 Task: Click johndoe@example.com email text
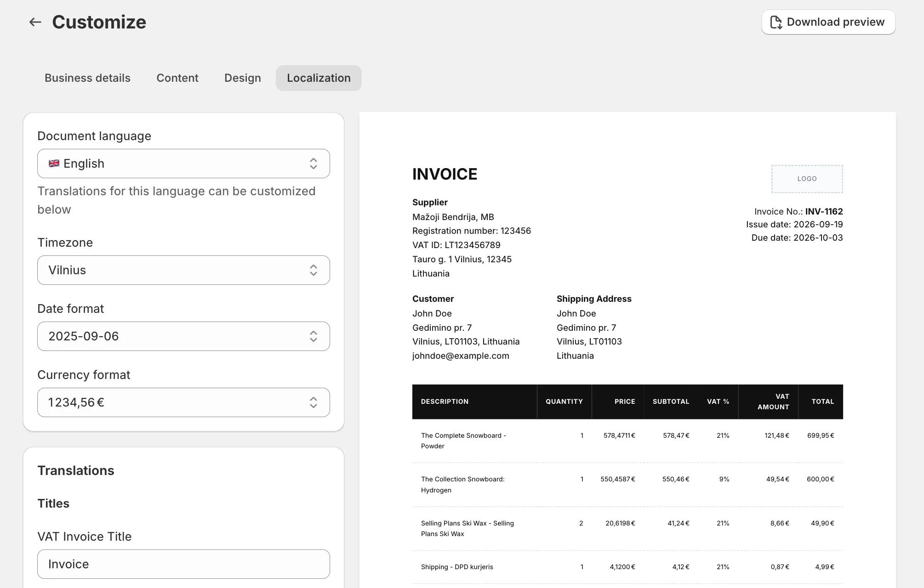coord(461,356)
